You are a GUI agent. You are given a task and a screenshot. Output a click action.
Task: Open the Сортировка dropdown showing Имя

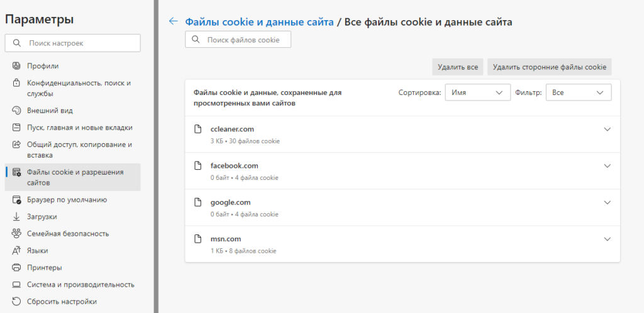pyautogui.click(x=477, y=92)
